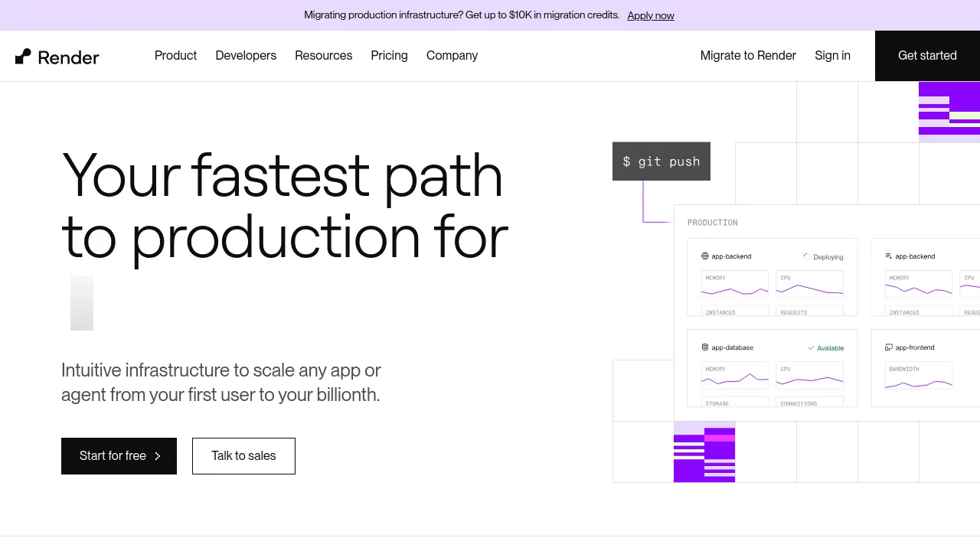Click the Talk to sales button
980x551 pixels.
243,456
